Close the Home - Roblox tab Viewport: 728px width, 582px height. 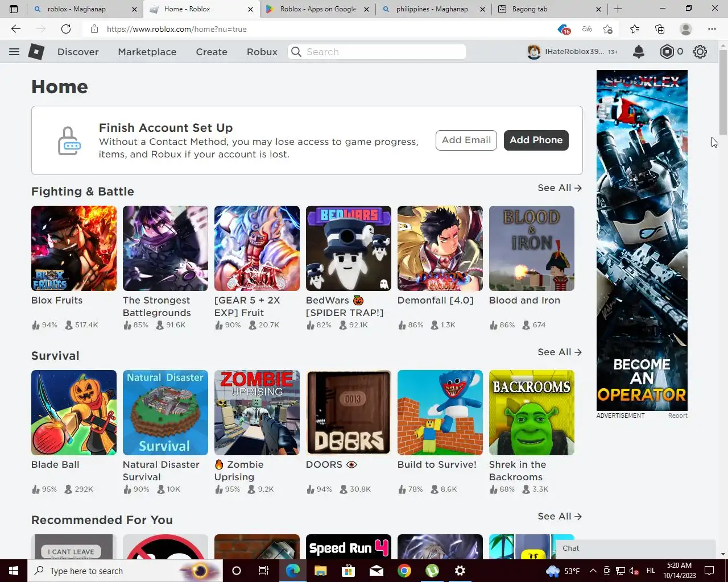251,9
